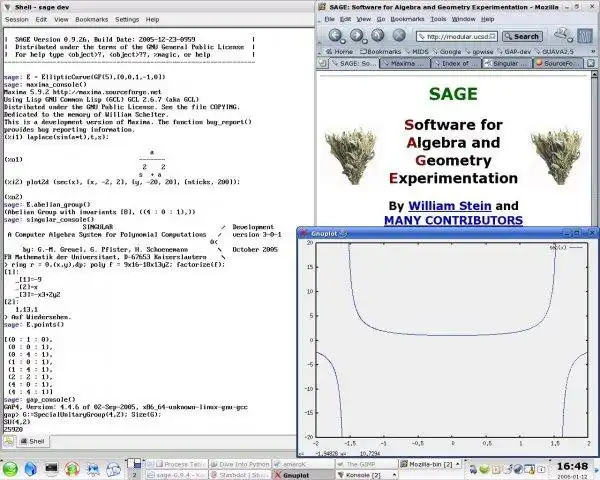Open print options dropdown arrow
Image resolution: width=600 pixels, height=480 pixels.
[570, 40]
